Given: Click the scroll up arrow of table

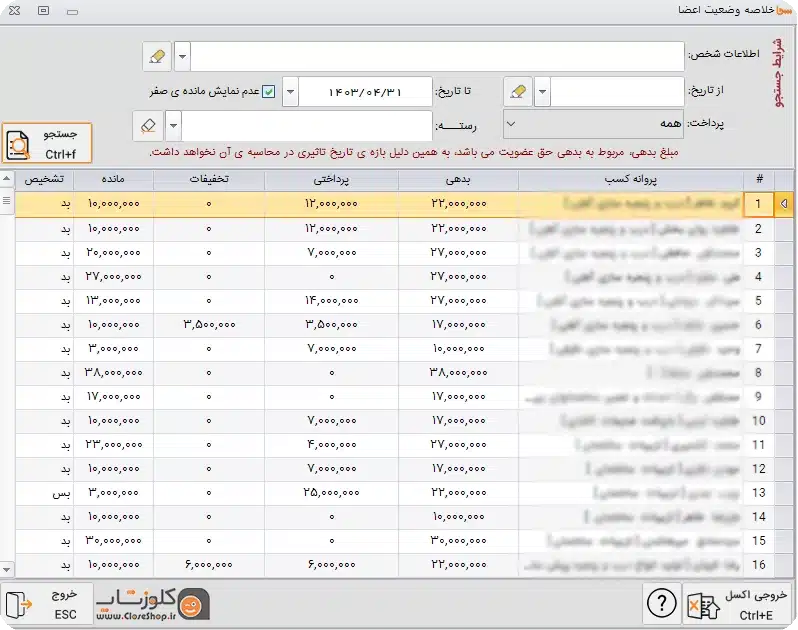Looking at the screenshot, I should pyautogui.click(x=7, y=178).
